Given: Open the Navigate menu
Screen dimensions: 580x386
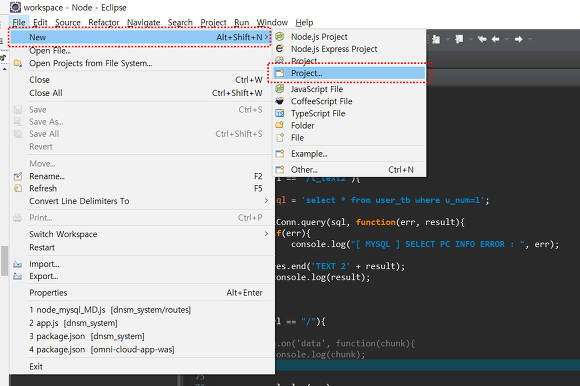Looking at the screenshot, I should click(x=144, y=23).
